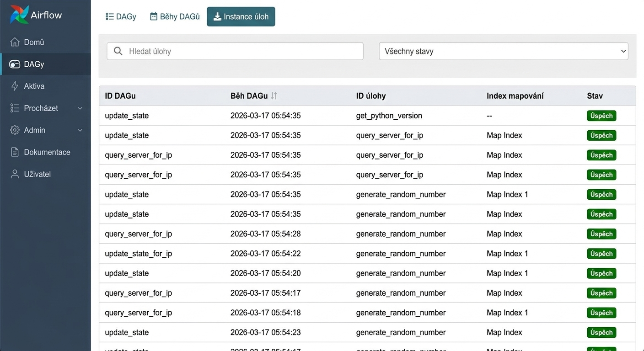Viewport: 644px width, 351px height.
Task: Click Úspěch badge of get_python_version row
Action: pos(601,116)
